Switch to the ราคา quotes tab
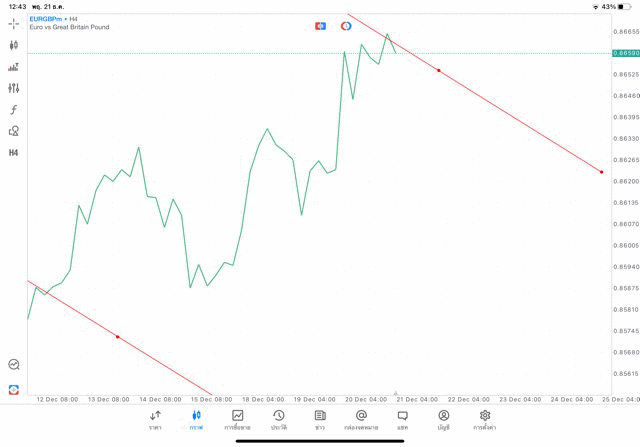 155,420
